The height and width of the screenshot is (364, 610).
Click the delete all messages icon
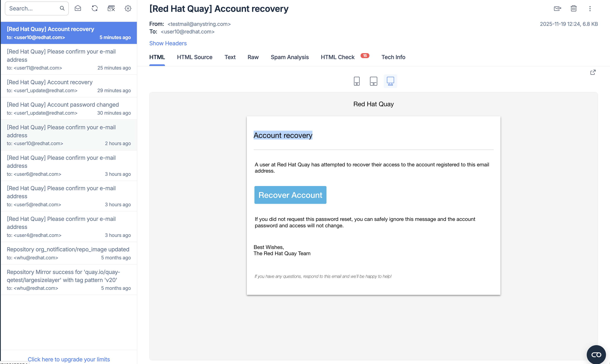[x=111, y=8]
